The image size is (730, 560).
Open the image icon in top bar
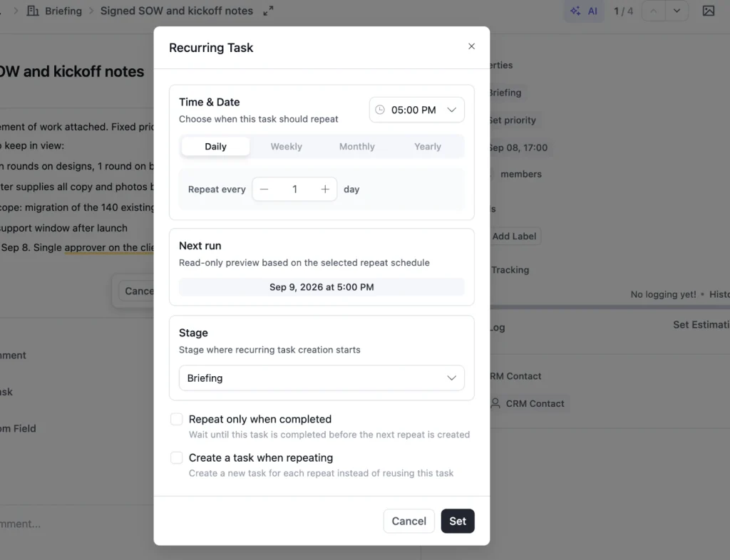(708, 11)
